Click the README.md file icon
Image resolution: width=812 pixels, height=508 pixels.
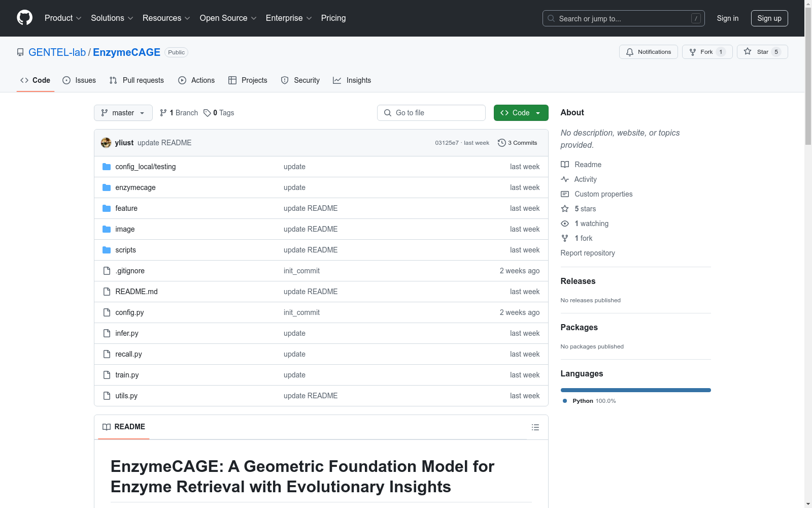[x=107, y=292]
